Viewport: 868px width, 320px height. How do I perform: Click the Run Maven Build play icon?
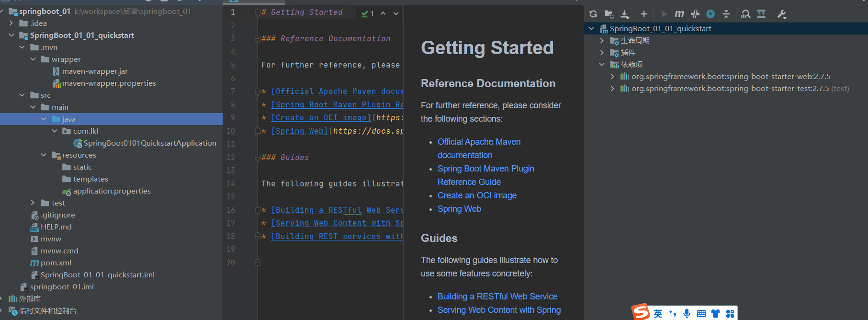click(664, 14)
